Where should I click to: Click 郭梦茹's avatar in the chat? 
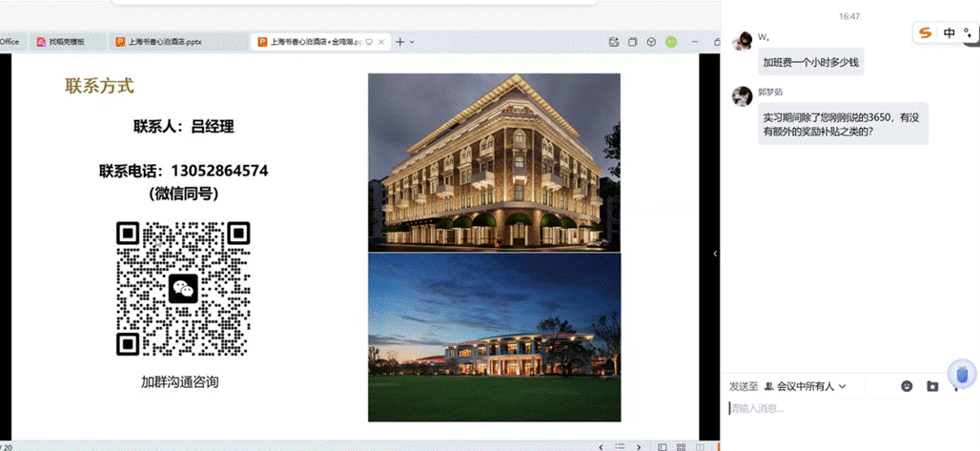click(742, 95)
